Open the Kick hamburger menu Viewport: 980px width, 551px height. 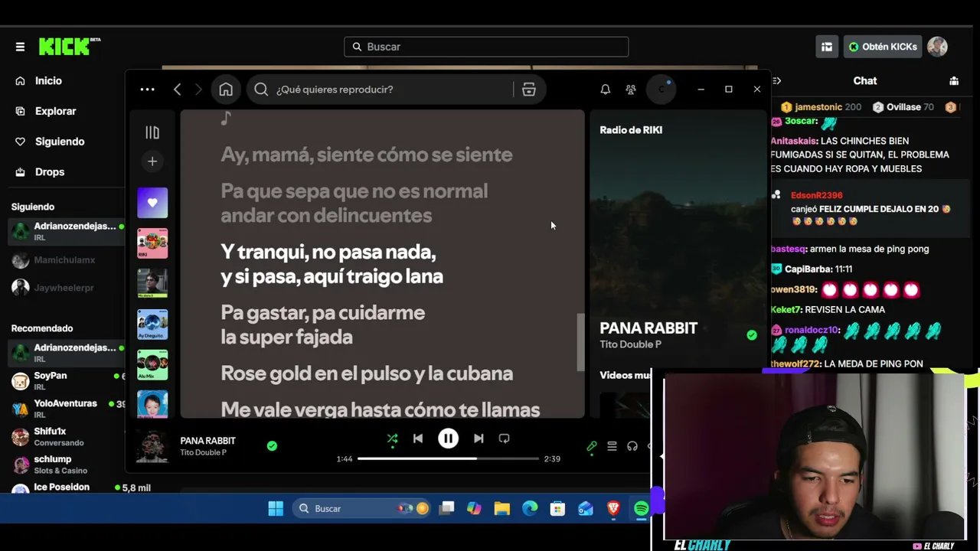click(x=20, y=47)
